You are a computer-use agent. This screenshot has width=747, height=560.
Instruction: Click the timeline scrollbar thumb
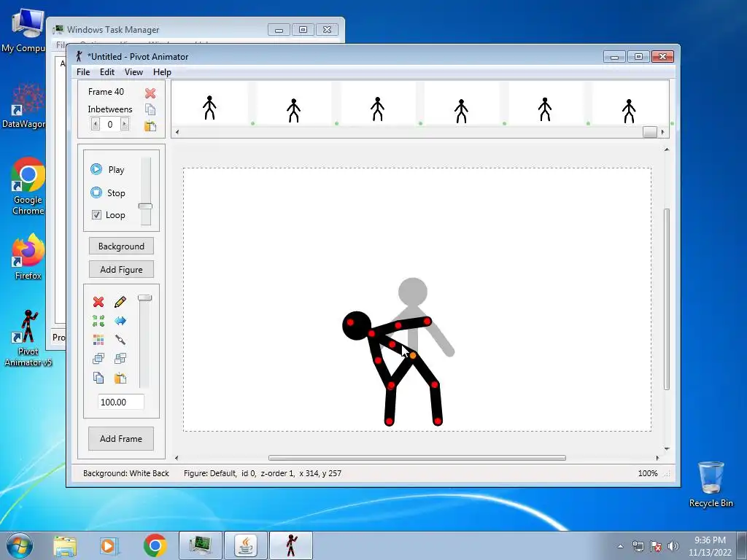650,132
